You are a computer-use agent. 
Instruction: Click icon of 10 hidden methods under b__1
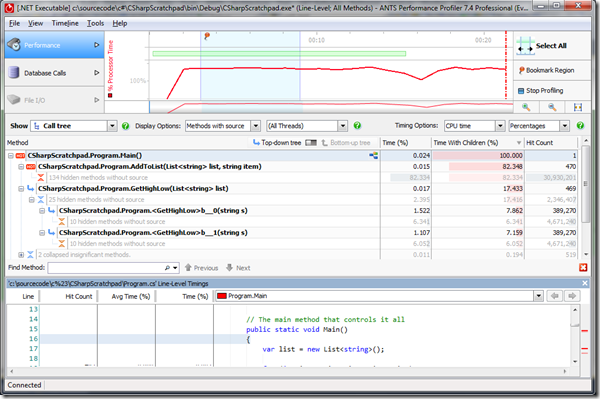62,244
